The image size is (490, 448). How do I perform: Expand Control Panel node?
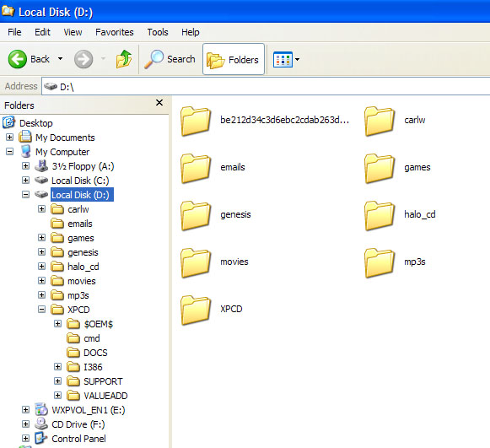[25, 439]
